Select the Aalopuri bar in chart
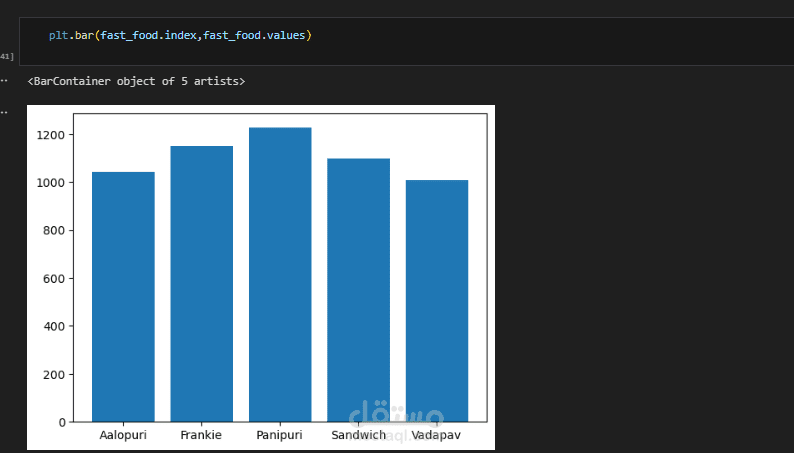The width and height of the screenshot is (794, 453). pyautogui.click(x=123, y=300)
